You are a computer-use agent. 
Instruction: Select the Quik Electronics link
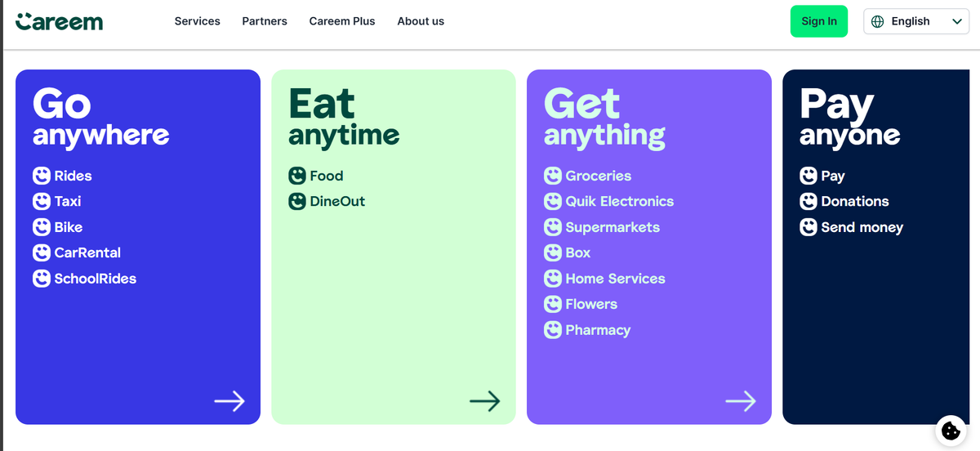coord(620,201)
